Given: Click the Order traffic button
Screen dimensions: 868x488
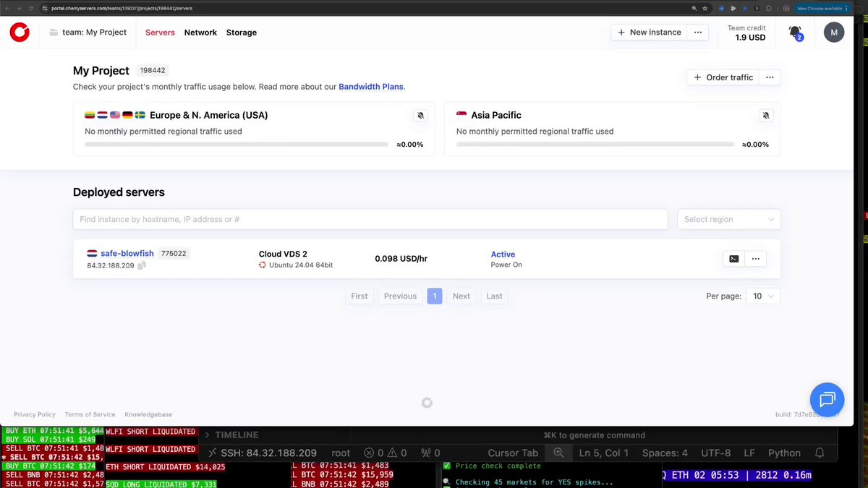Looking at the screenshot, I should [723, 77].
